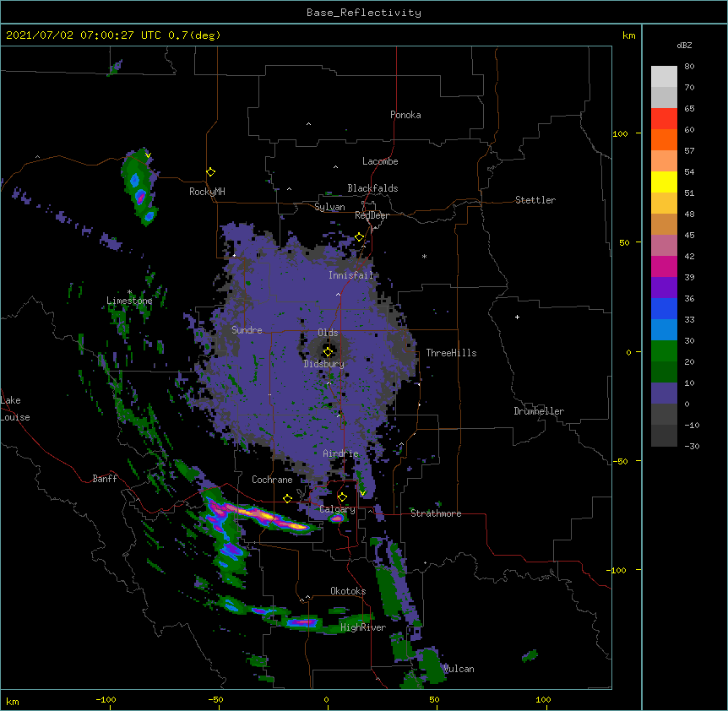728x711 pixels.
Task: Click the RockyMH label
Action: click(x=207, y=192)
